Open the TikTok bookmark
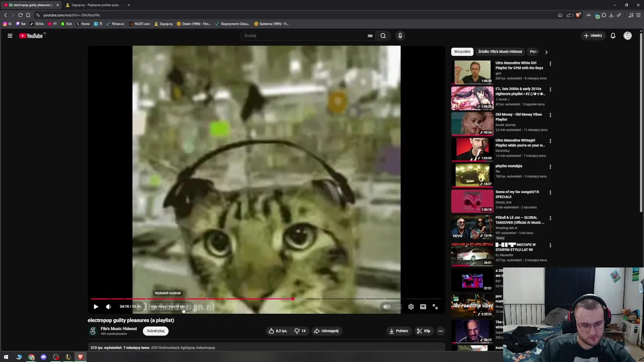 click(37, 24)
